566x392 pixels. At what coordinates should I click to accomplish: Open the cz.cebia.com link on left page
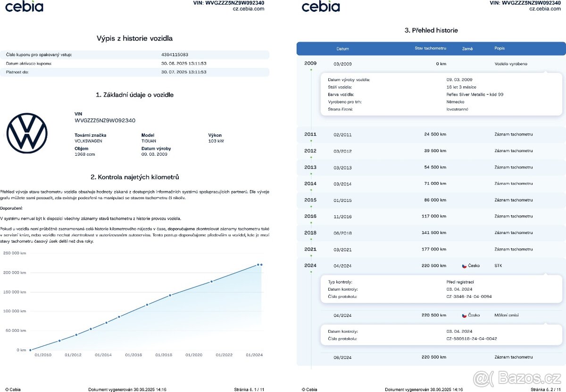pyautogui.click(x=249, y=8)
